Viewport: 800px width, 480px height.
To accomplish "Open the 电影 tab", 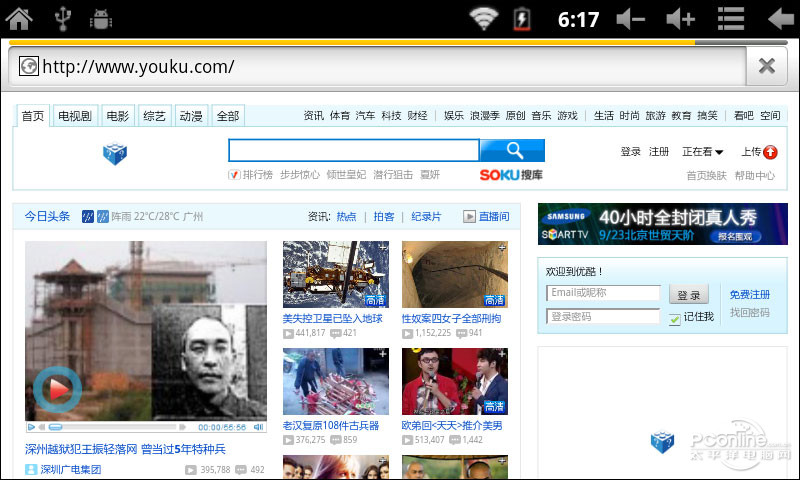I will point(118,116).
